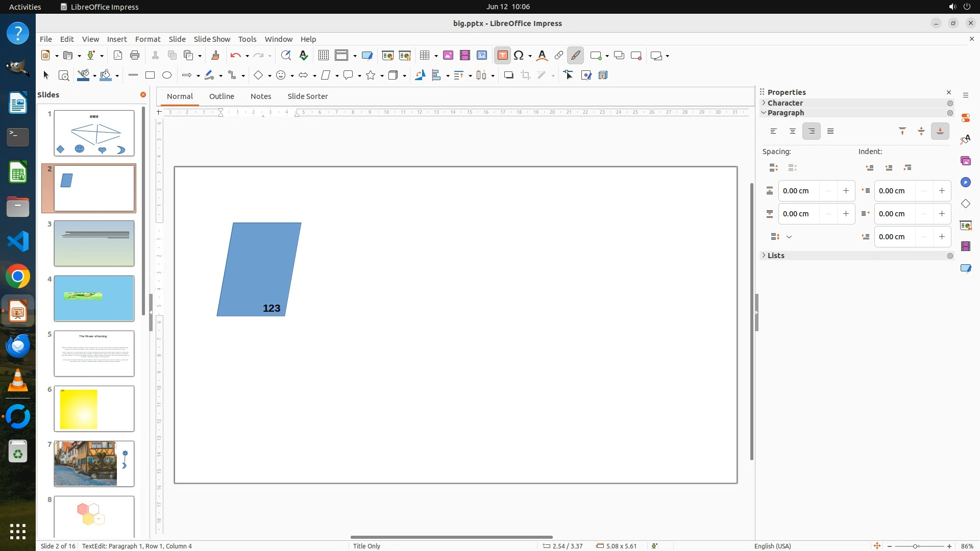
Task: Open the Insert Special Character icon
Action: tap(519, 56)
